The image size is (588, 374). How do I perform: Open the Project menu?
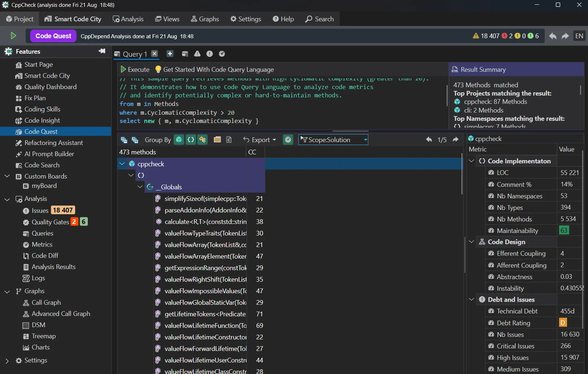(20, 19)
